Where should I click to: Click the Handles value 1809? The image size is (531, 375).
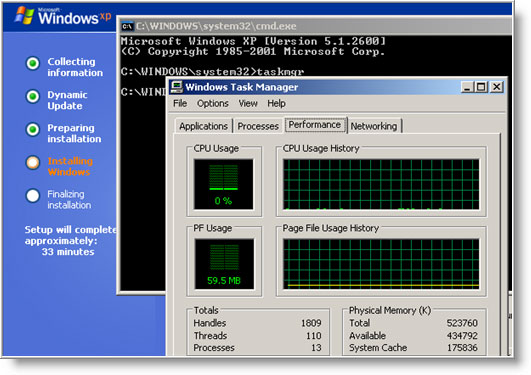(x=311, y=323)
